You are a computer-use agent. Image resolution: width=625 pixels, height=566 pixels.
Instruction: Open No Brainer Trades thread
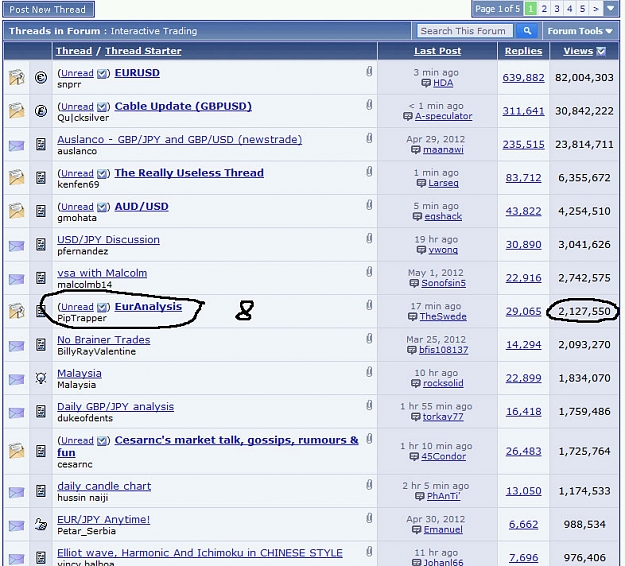tap(104, 340)
